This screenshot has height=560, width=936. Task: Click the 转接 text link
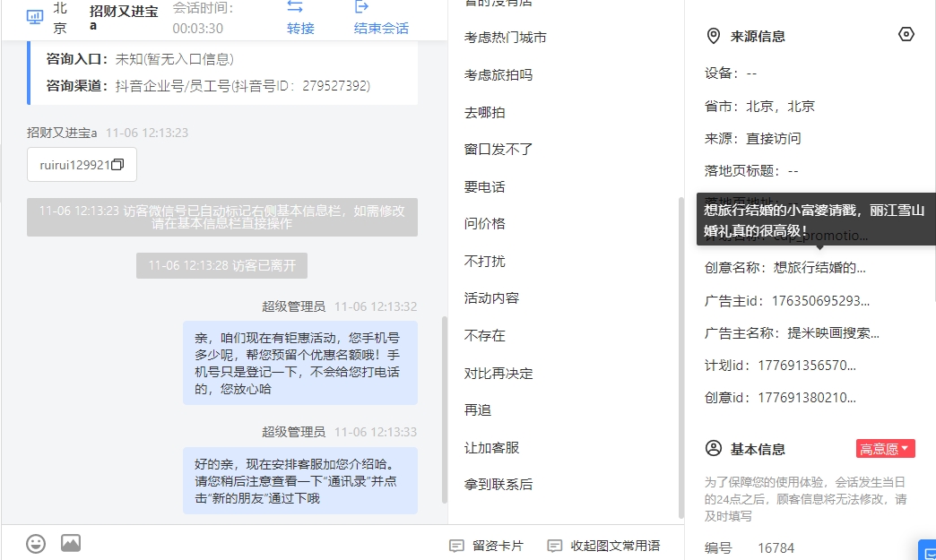300,28
